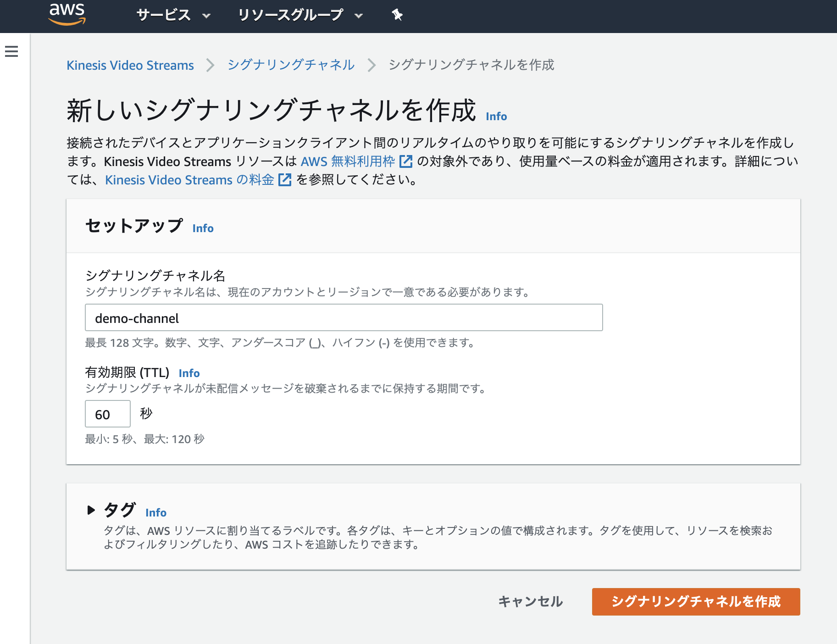The width and height of the screenshot is (837, 644).
Task: Focus the TTL seconds input field
Action: 108,414
